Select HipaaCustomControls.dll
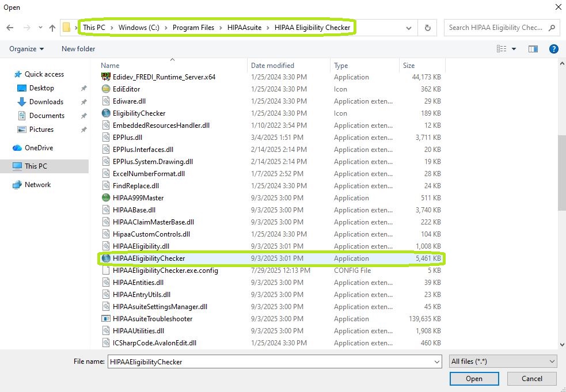The height and width of the screenshot is (392, 566). coord(151,234)
